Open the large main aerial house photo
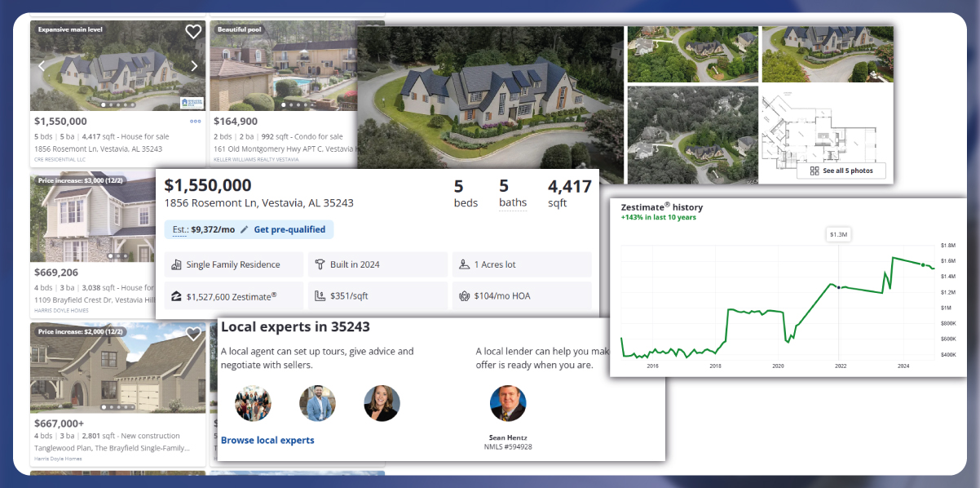Screen dimensions: 980x488 491,105
